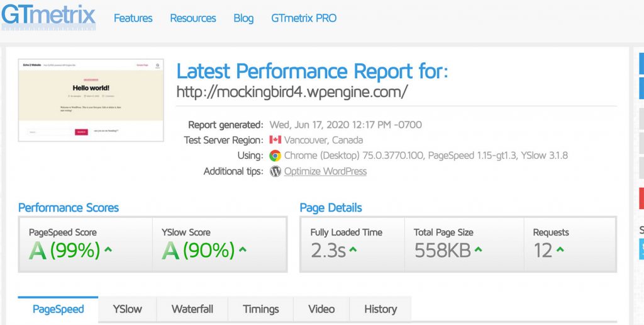Click the green arrow beside PageSpeed score

(x=108, y=249)
